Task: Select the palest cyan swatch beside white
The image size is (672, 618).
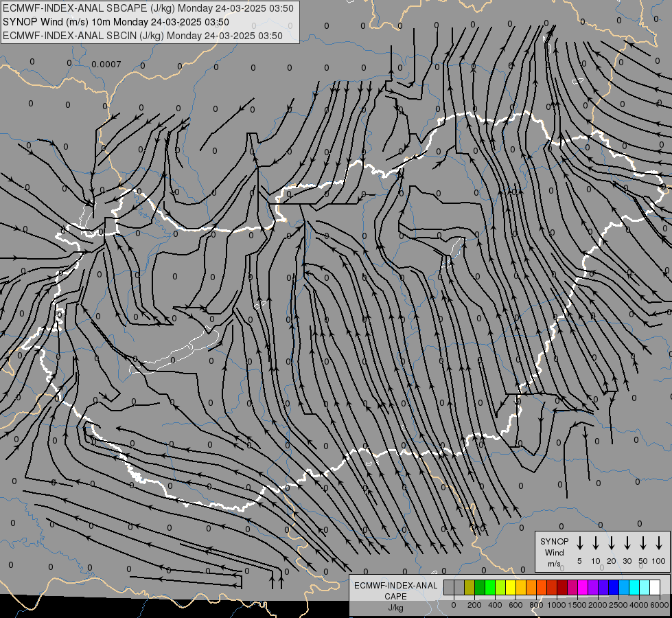Action: pos(645,587)
